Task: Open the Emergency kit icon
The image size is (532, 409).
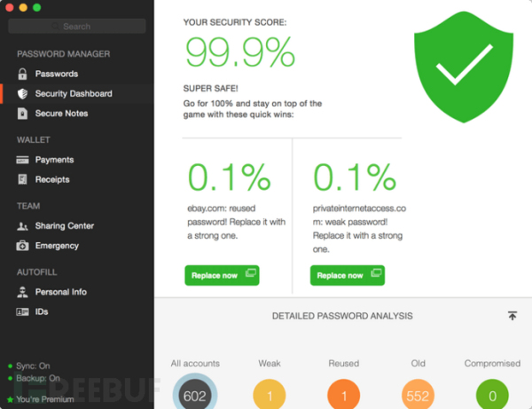Action: point(22,246)
